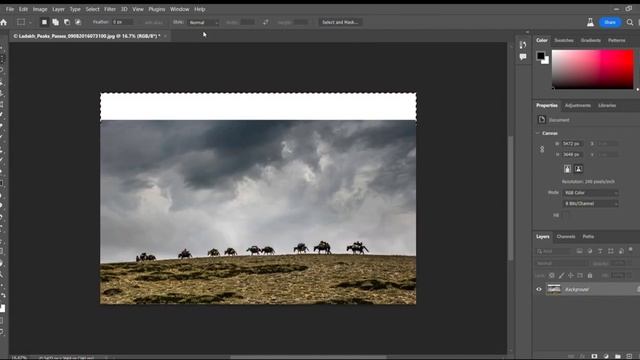Lock image pixels brush icon

[x=562, y=276]
